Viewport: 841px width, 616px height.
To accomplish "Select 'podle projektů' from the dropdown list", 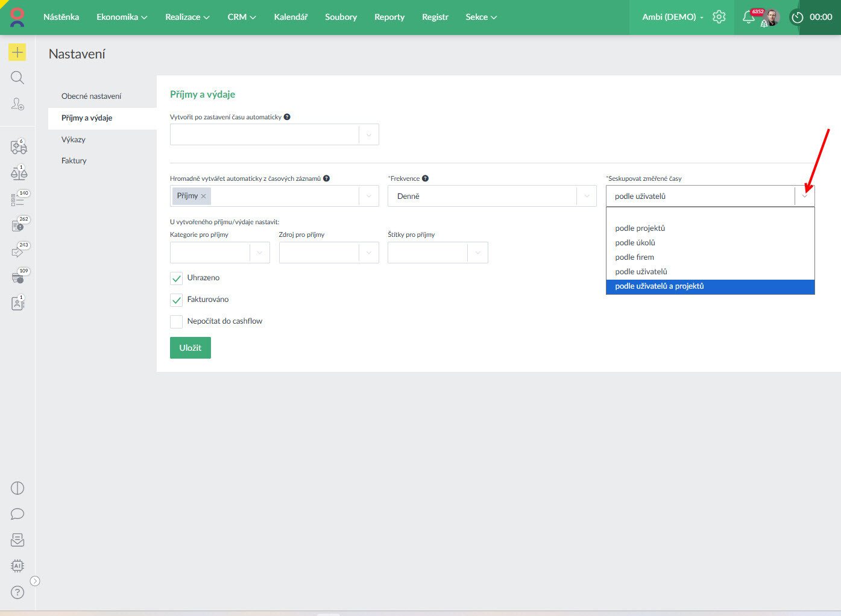I will point(640,228).
